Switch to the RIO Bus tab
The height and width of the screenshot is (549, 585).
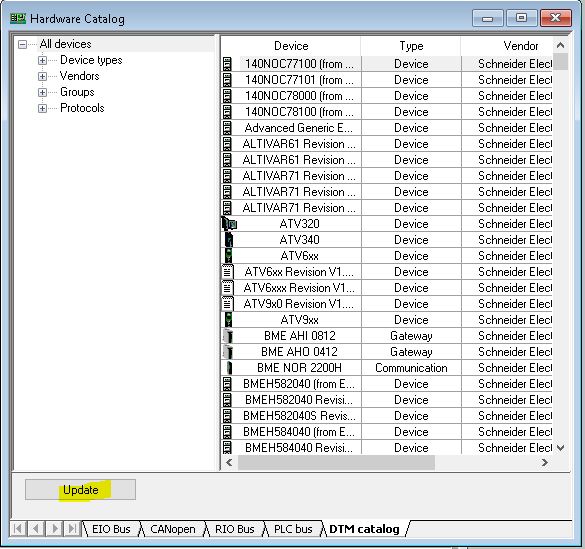(235, 529)
